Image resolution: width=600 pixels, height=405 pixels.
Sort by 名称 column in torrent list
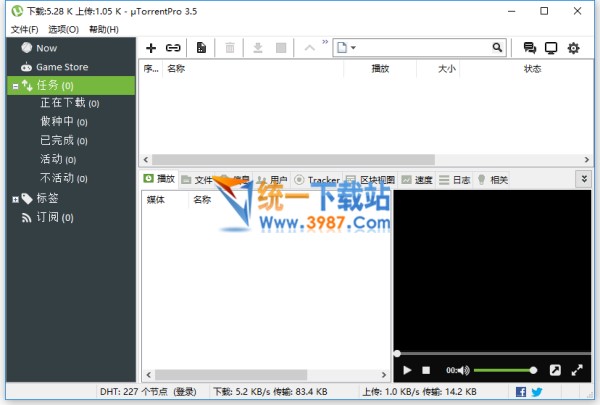point(253,69)
